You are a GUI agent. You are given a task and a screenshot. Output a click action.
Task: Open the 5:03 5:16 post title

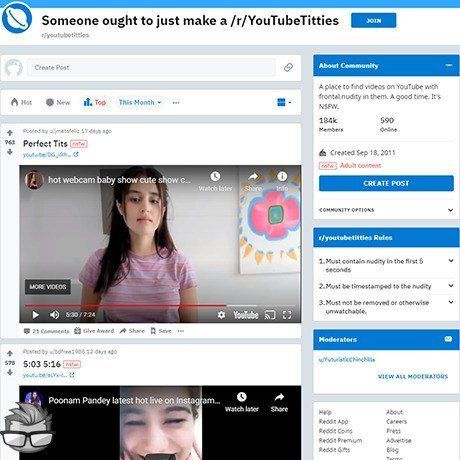[42, 364]
